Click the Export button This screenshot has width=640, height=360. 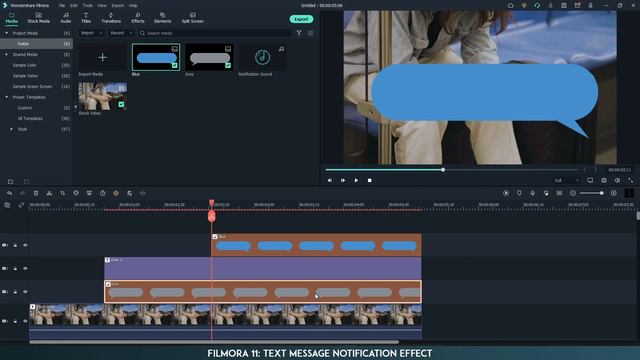point(301,19)
